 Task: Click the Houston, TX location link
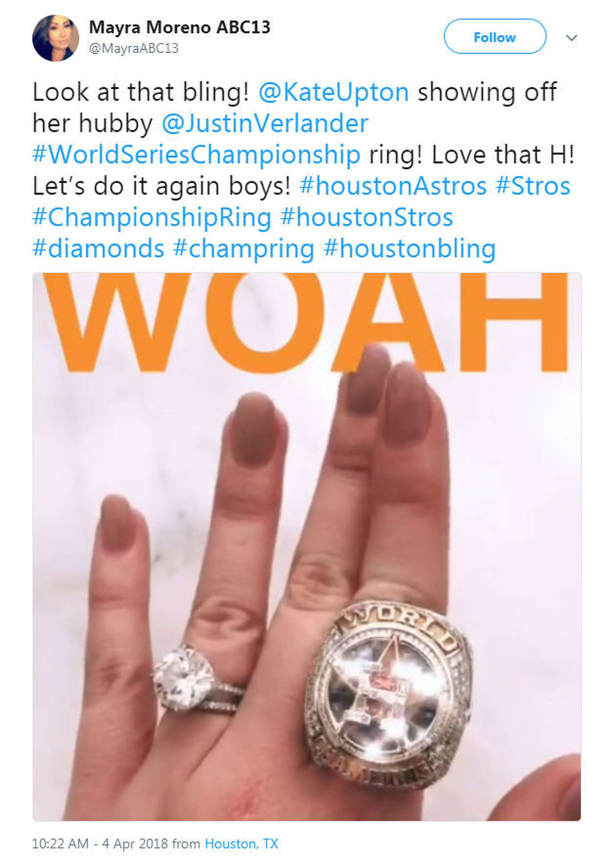coord(241,844)
